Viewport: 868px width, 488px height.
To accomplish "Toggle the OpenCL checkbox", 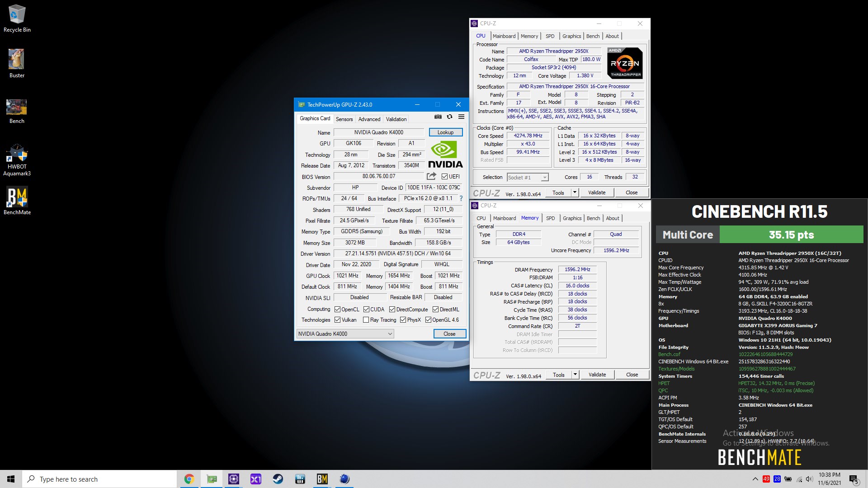I will click(x=337, y=310).
